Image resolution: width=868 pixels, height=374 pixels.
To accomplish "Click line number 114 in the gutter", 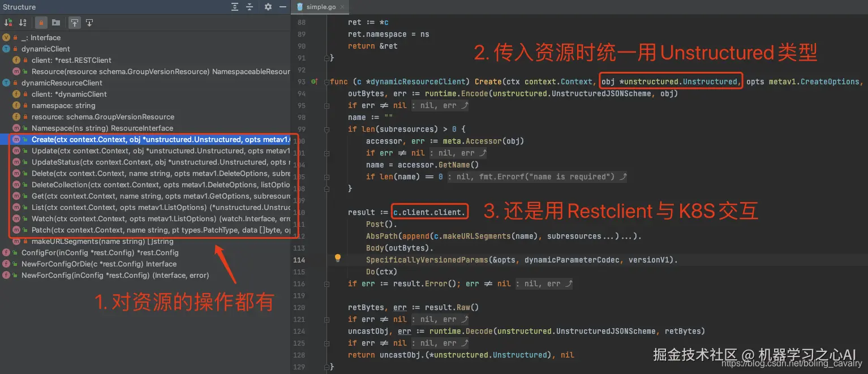I will 298,260.
